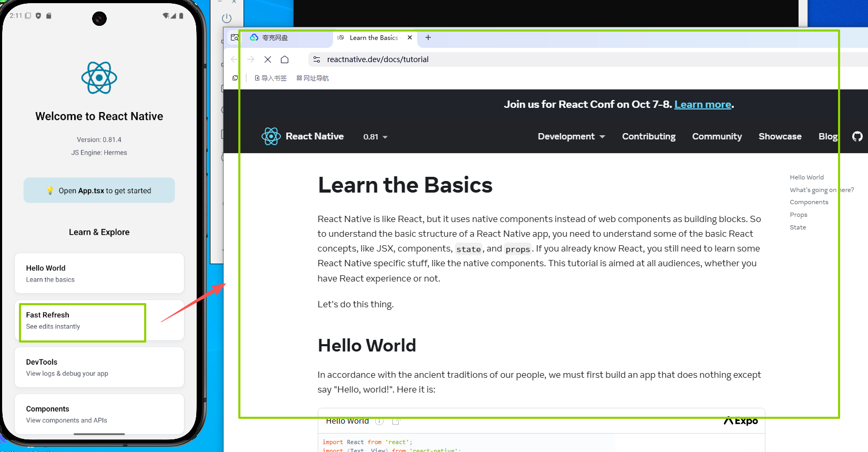
Task: Tap the Components card in phone app
Action: [x=99, y=414]
